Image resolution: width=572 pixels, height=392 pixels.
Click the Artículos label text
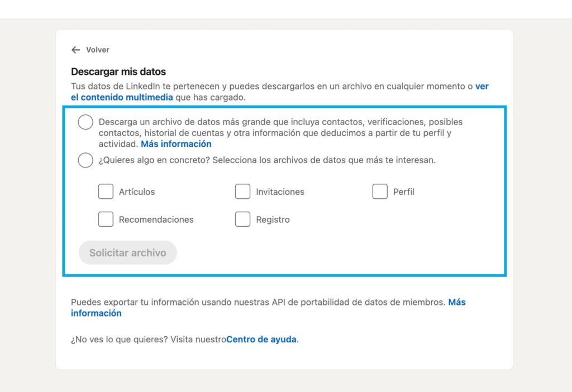pos(136,192)
